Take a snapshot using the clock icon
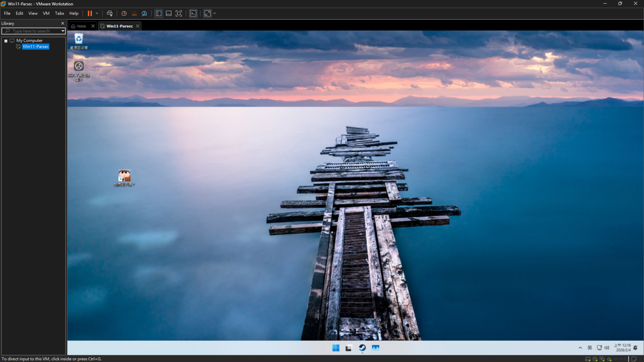 124,14
